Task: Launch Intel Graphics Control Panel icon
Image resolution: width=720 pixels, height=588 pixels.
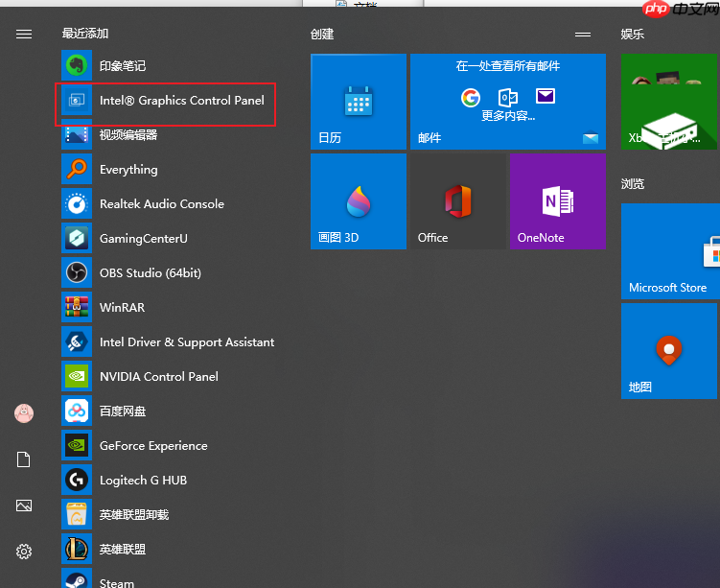Action: tap(77, 100)
